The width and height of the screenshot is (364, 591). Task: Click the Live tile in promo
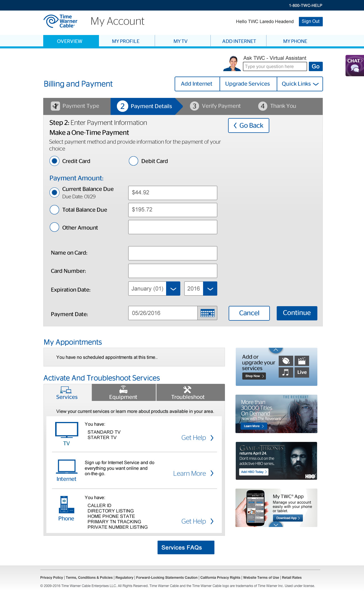tap(302, 372)
